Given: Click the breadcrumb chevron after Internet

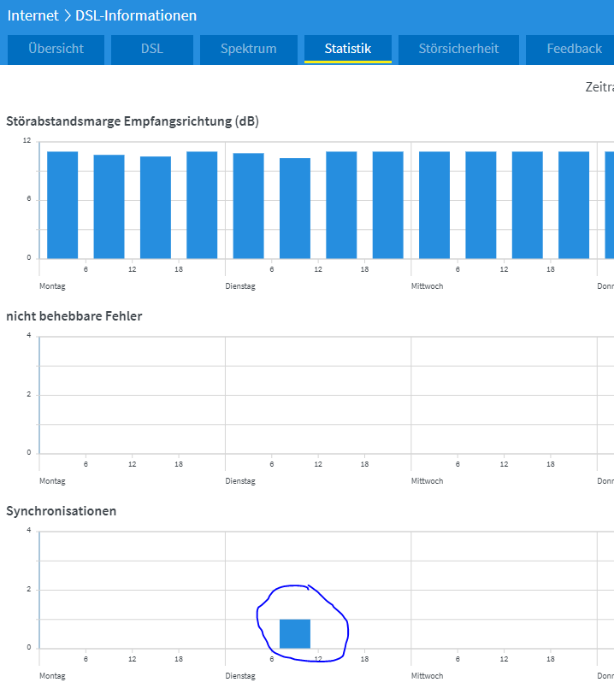Looking at the screenshot, I should pos(67,15).
